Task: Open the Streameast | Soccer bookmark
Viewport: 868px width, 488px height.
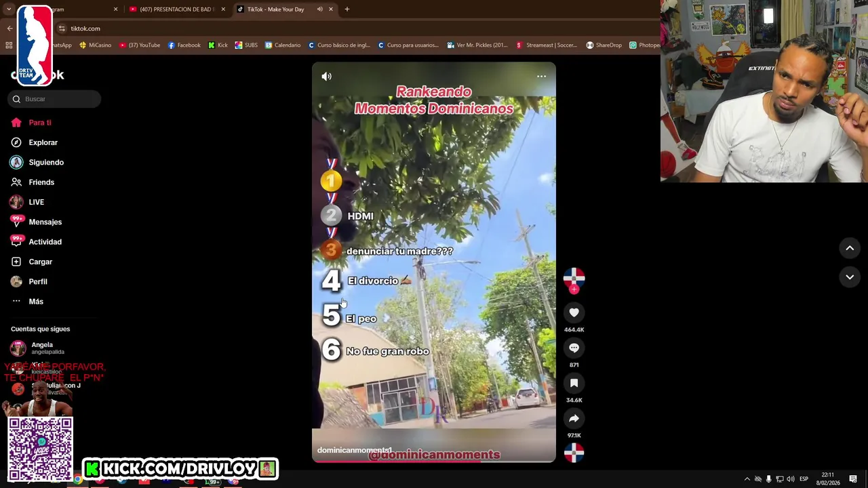Action: click(x=547, y=45)
